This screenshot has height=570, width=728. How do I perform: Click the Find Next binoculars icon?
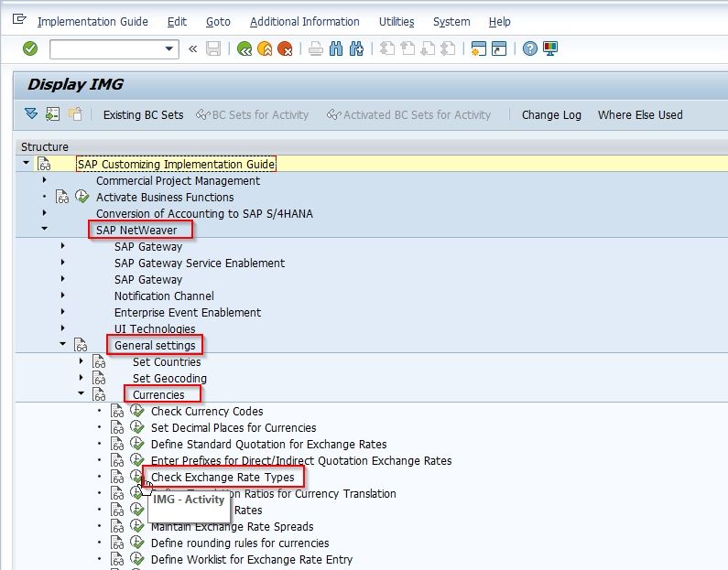tap(356, 48)
